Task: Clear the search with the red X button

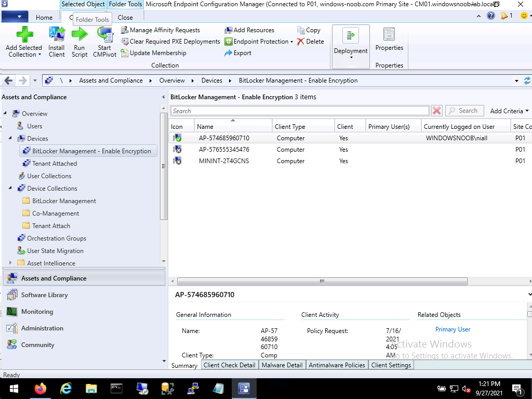Action: (436, 111)
